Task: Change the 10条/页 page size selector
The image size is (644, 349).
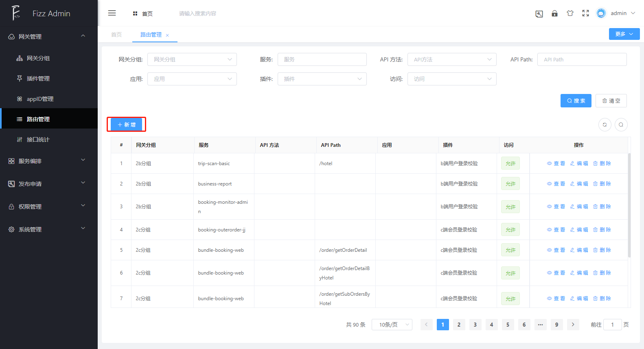Action: tap(392, 325)
